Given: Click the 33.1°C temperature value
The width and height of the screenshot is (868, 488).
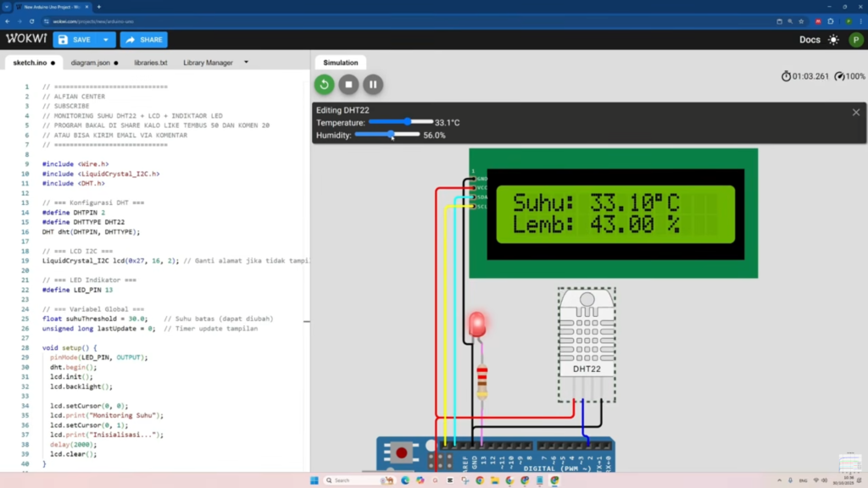Looking at the screenshot, I should 448,122.
